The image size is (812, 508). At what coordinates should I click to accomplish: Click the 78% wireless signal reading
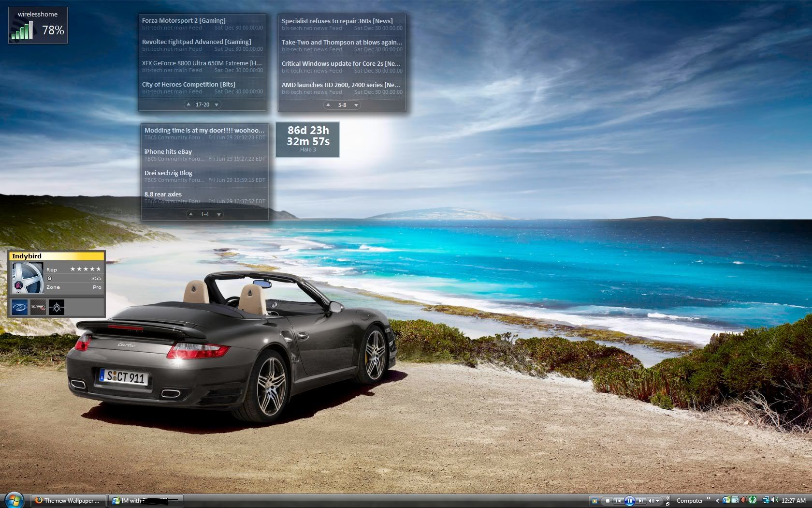click(x=53, y=30)
